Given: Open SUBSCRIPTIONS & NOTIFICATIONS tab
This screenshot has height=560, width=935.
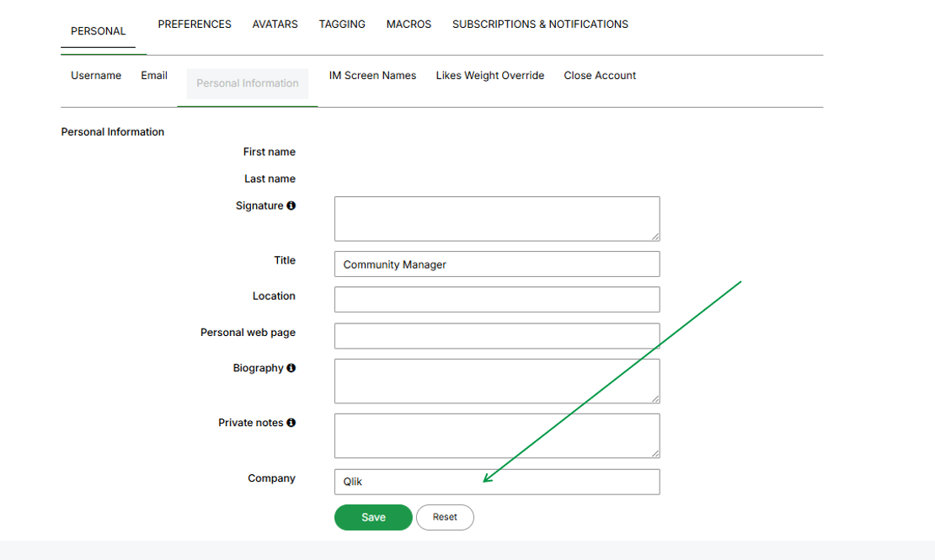Looking at the screenshot, I should click(540, 24).
